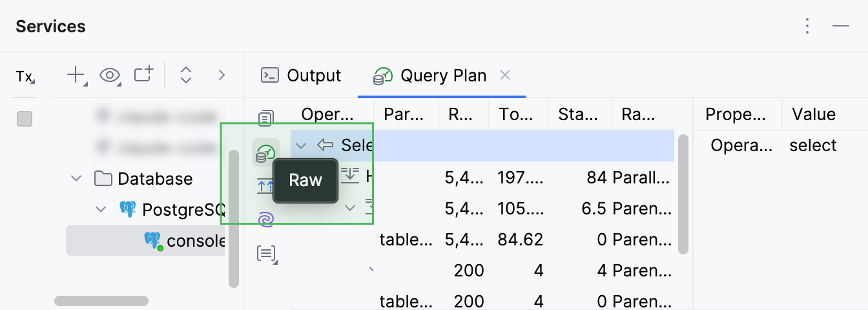This screenshot has width=868, height=310.
Task: Select the Database folder in the tree
Action: [x=143, y=178]
